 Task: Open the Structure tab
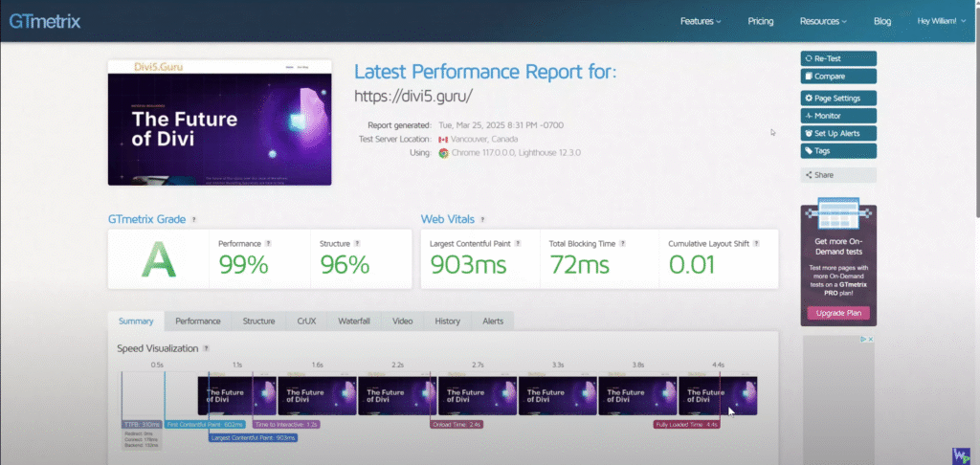pyautogui.click(x=258, y=321)
